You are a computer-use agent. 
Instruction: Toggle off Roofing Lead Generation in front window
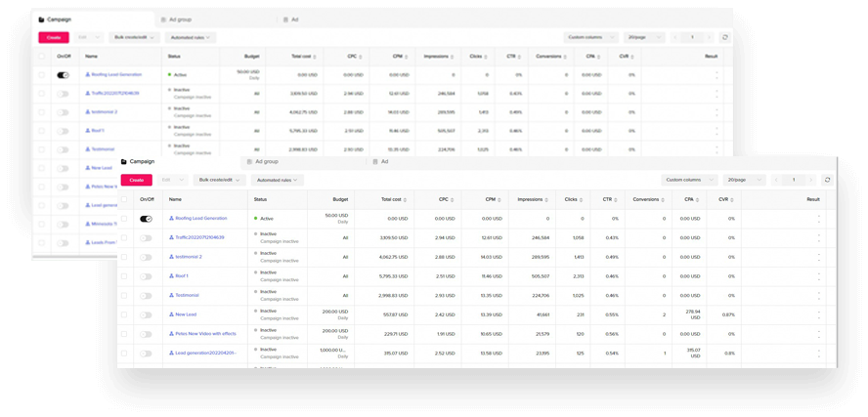146,219
